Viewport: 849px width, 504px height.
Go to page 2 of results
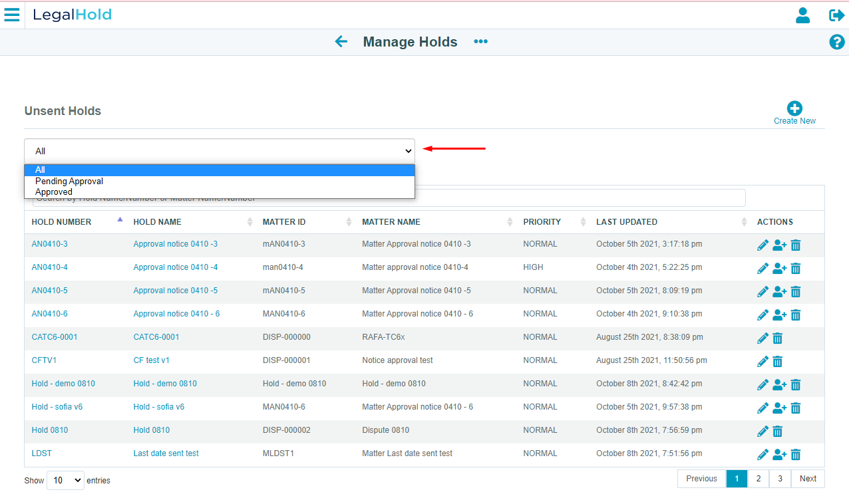[x=759, y=479]
